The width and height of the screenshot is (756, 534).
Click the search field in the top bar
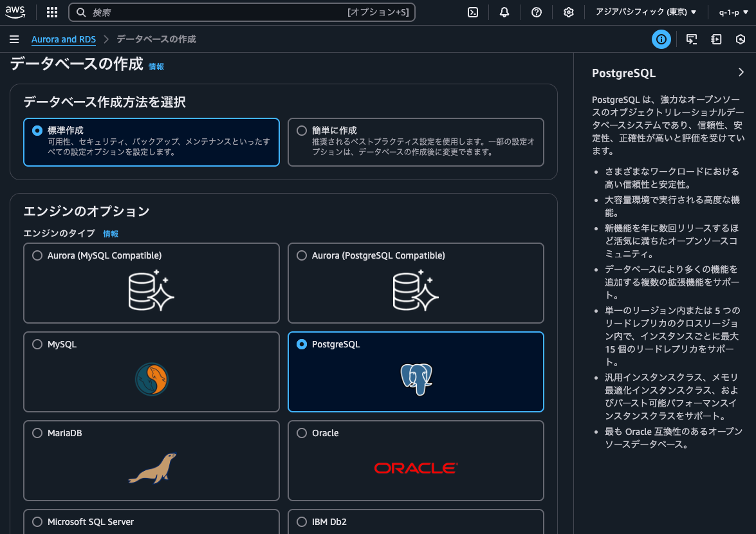242,12
